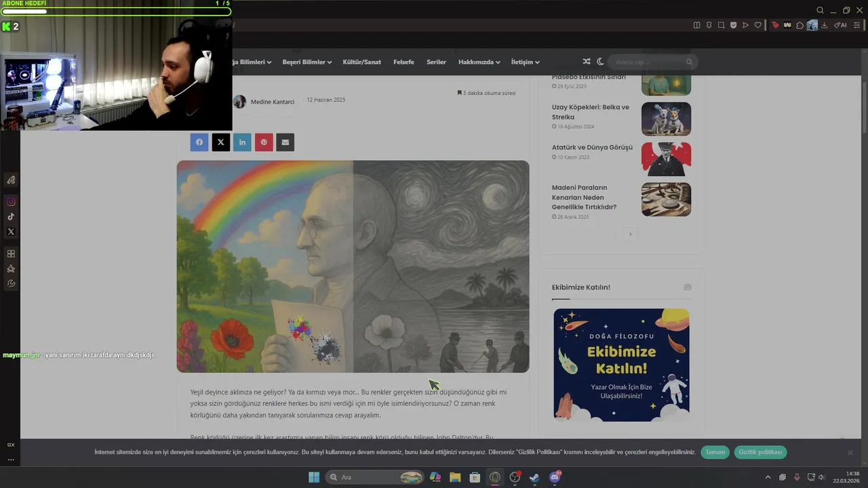Open TikTok in the browser sidebar
The height and width of the screenshot is (488, 868).
click(x=11, y=217)
